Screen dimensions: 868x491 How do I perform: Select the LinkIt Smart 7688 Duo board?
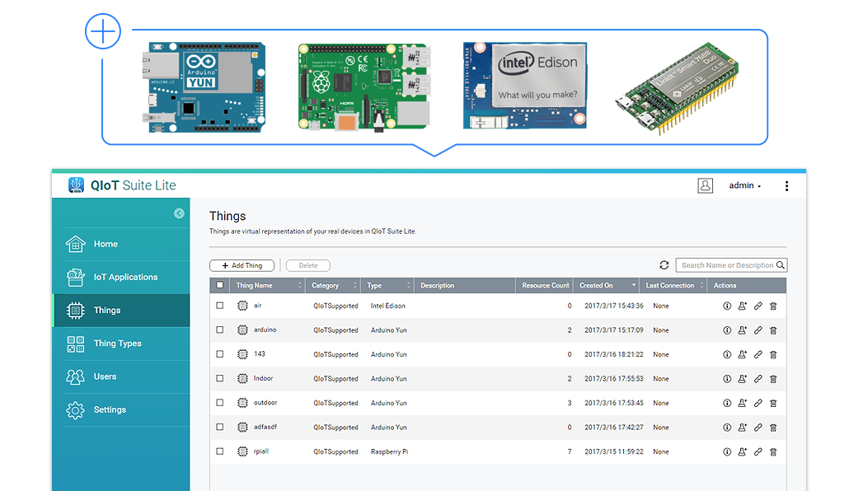(677, 89)
